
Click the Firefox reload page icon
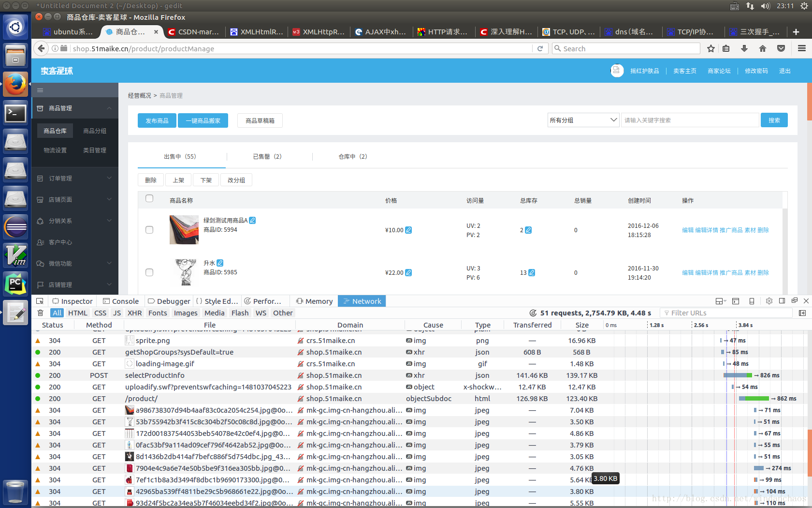coord(540,48)
